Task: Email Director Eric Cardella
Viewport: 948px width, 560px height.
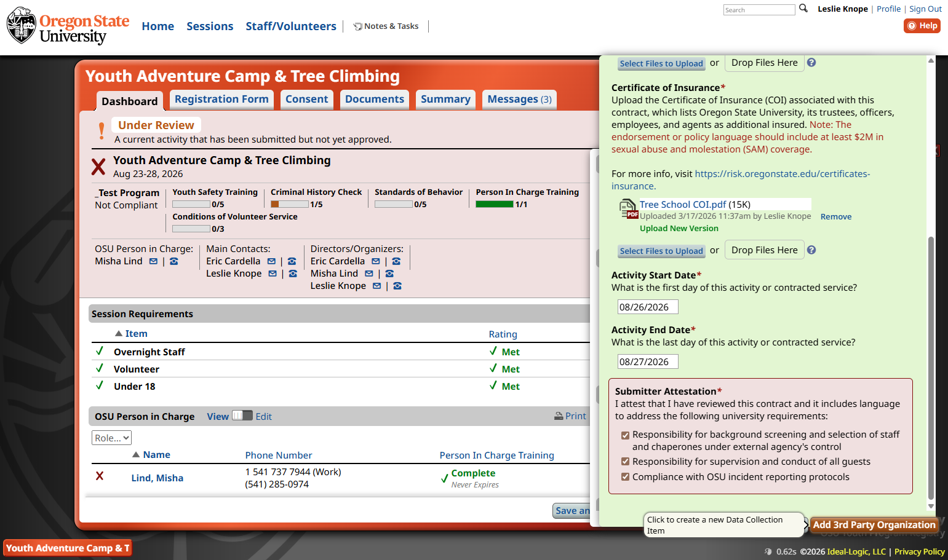Action: point(376,261)
